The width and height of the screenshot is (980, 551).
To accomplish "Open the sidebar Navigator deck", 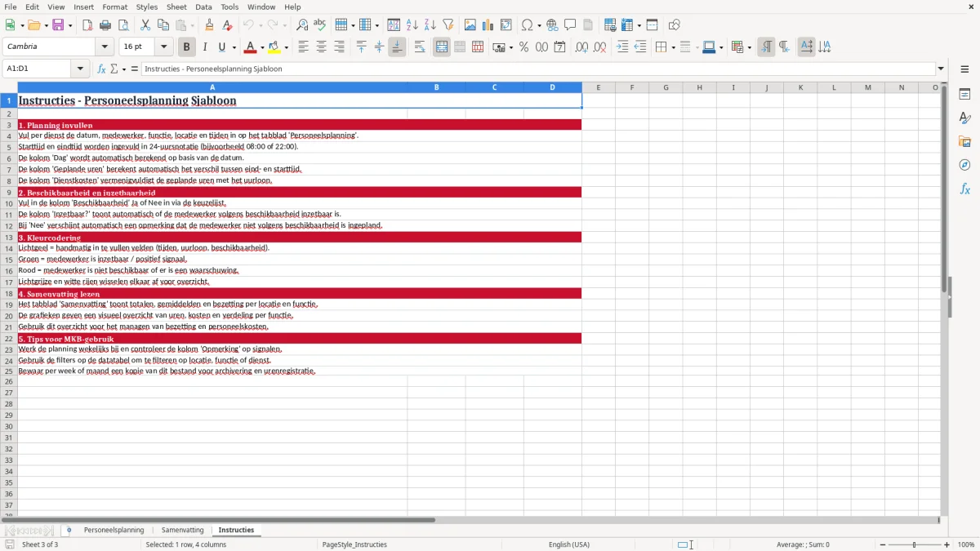I will (x=964, y=166).
